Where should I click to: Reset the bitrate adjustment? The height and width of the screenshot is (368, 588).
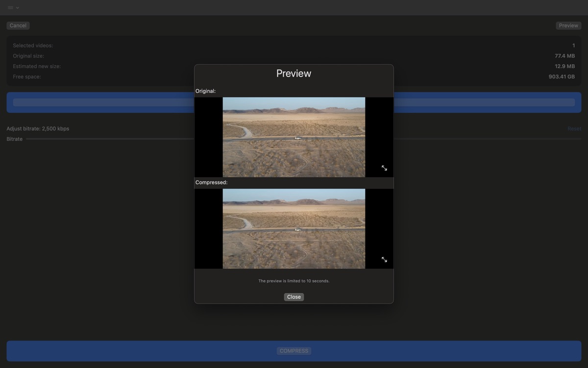(574, 129)
